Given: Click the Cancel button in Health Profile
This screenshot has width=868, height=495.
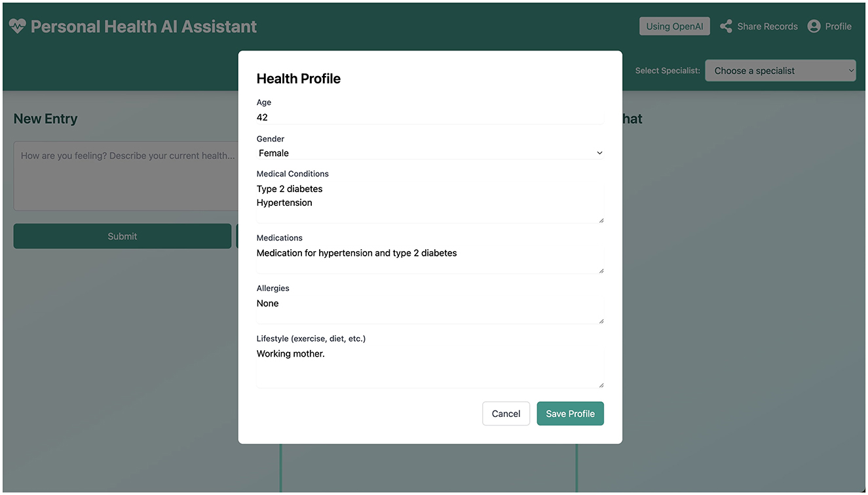Looking at the screenshot, I should point(506,414).
